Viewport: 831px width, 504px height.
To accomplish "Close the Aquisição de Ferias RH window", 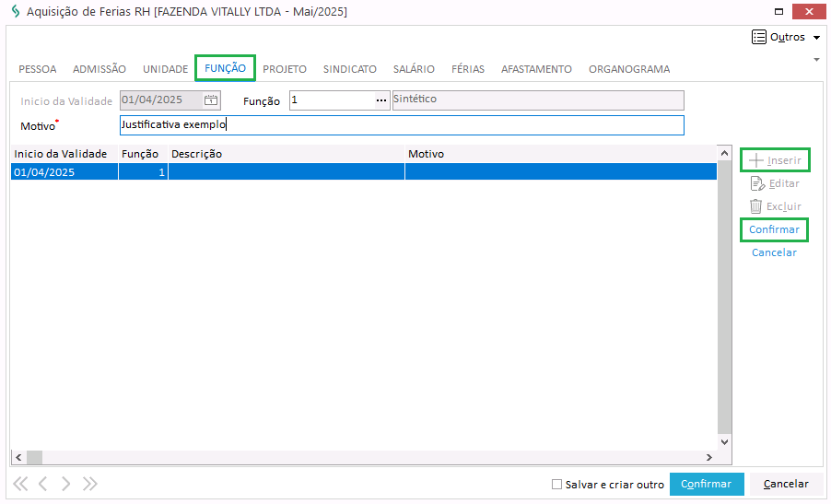I will pos(809,11).
